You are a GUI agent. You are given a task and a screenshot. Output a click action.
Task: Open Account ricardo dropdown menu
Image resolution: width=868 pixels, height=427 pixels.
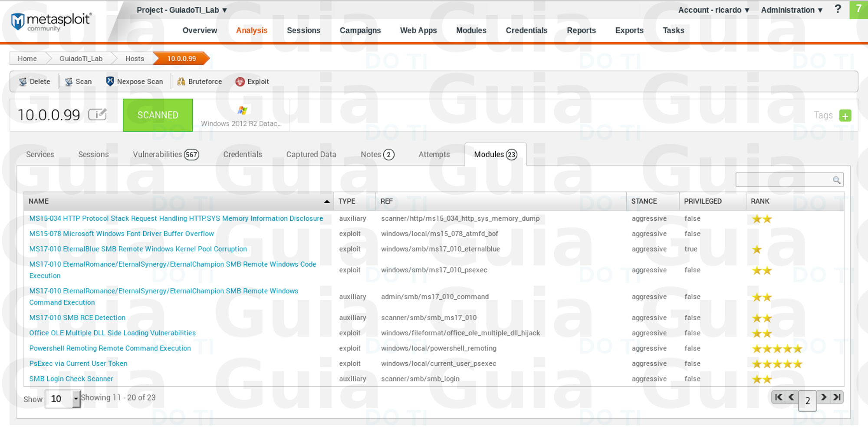[x=713, y=10]
